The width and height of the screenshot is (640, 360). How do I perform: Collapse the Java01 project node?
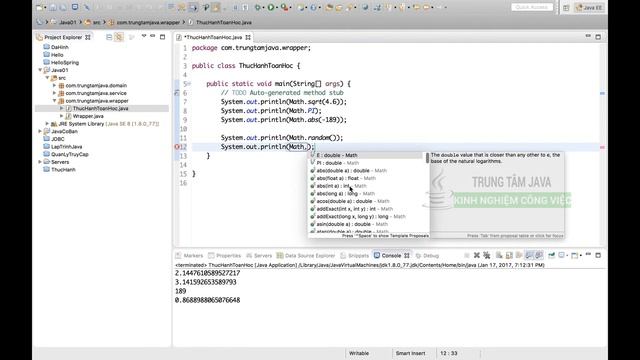(40, 70)
